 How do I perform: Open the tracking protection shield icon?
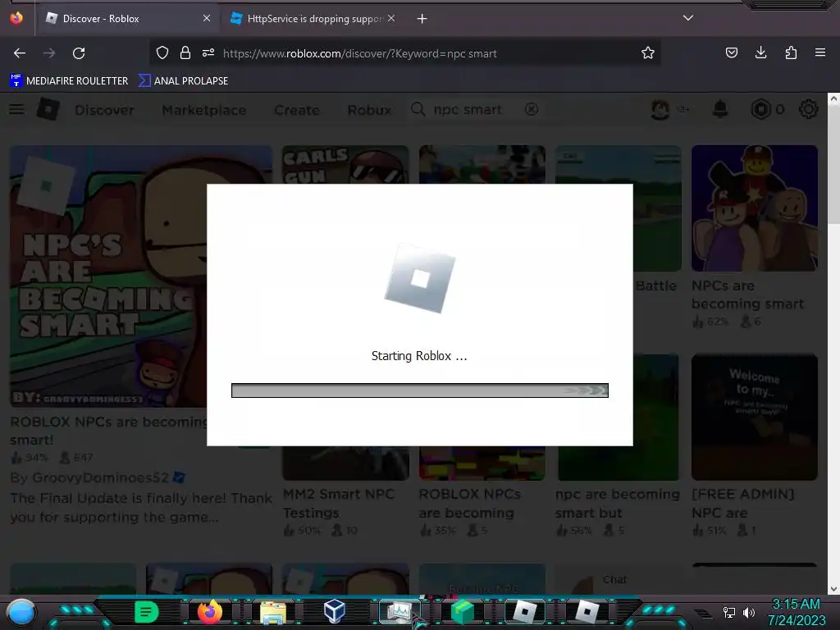162,52
